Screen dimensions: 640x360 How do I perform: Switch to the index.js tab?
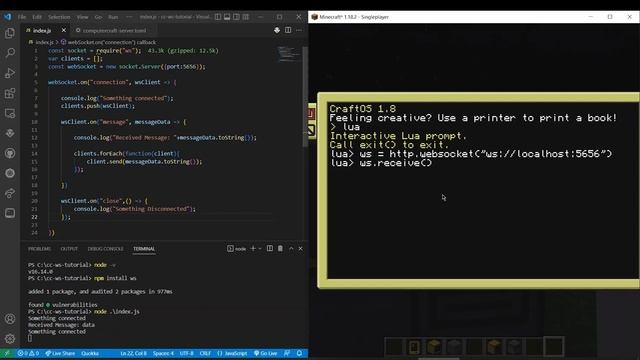42,31
